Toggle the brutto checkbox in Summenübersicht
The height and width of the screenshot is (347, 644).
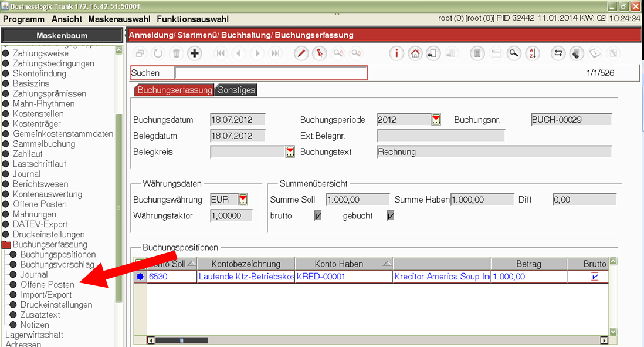(318, 216)
